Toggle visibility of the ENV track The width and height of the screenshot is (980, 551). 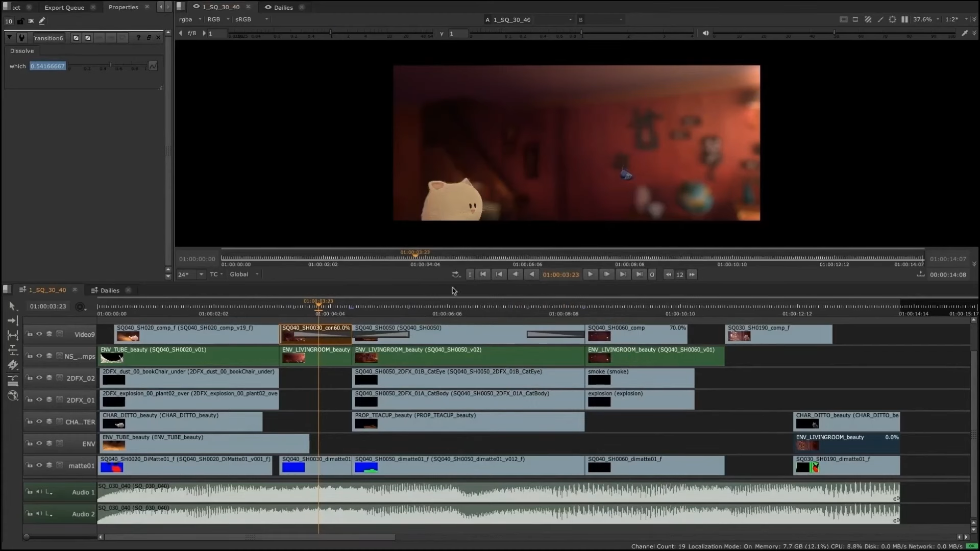point(39,443)
